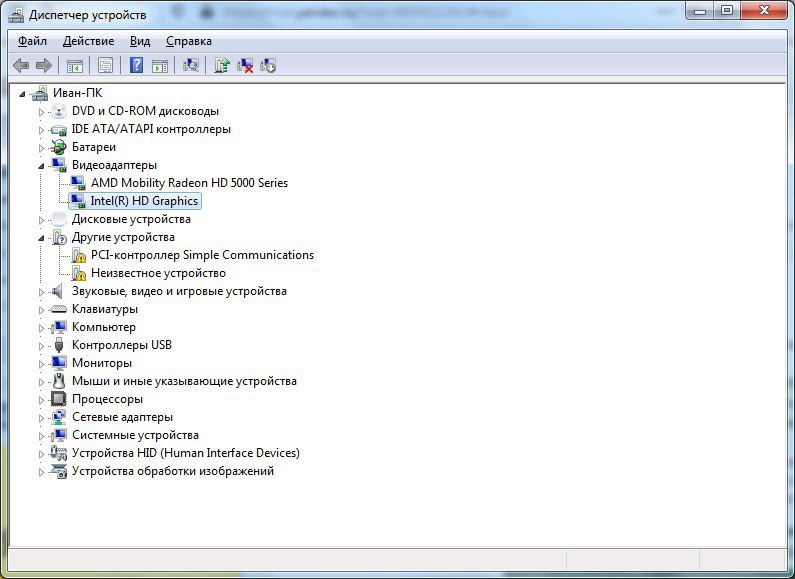
Task: Select the Иван-ПК computer name label
Action: [77, 93]
